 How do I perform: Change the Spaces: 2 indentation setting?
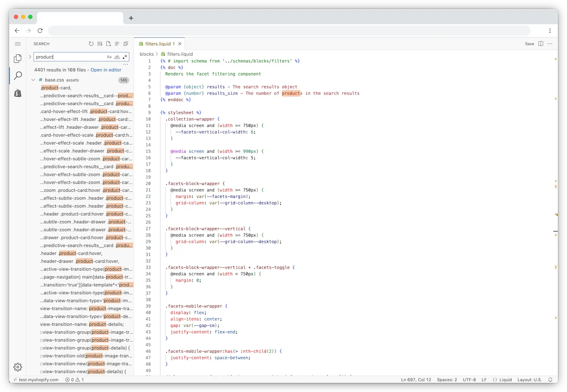(447, 380)
